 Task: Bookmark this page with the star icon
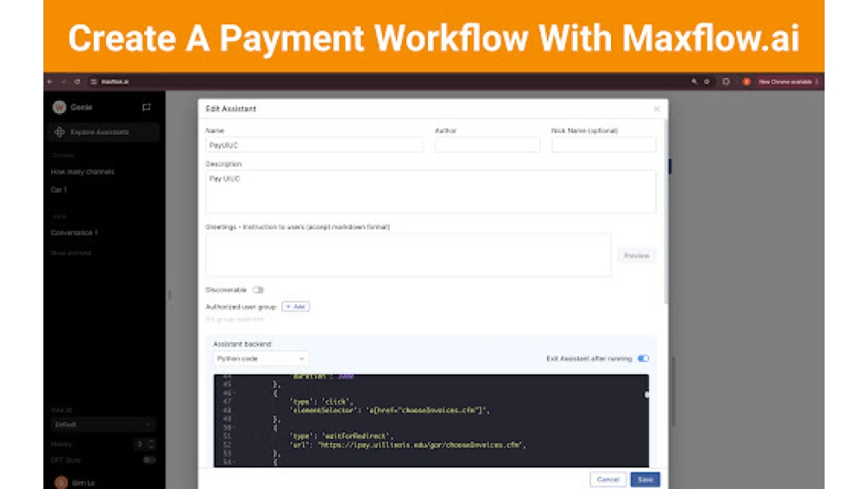pos(707,82)
